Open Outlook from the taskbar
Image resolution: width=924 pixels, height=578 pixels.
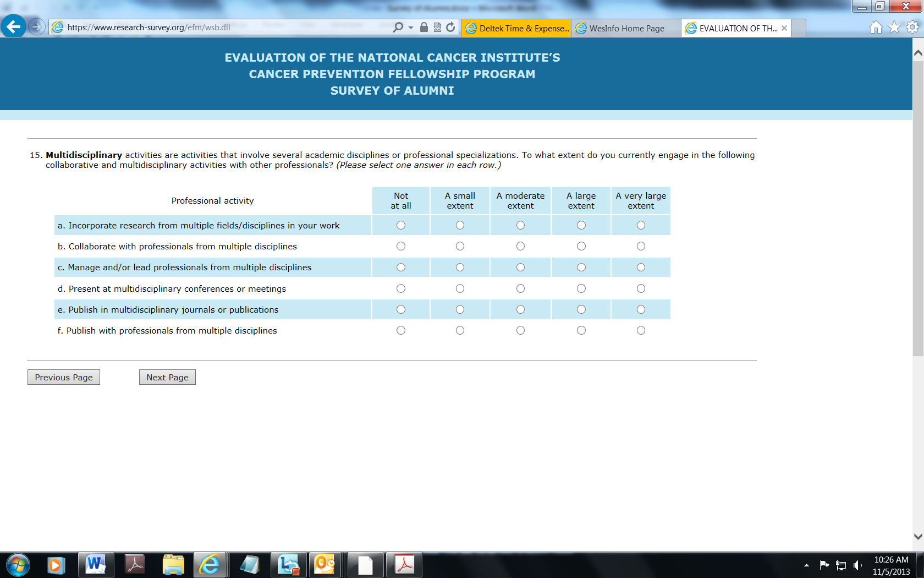pos(324,565)
